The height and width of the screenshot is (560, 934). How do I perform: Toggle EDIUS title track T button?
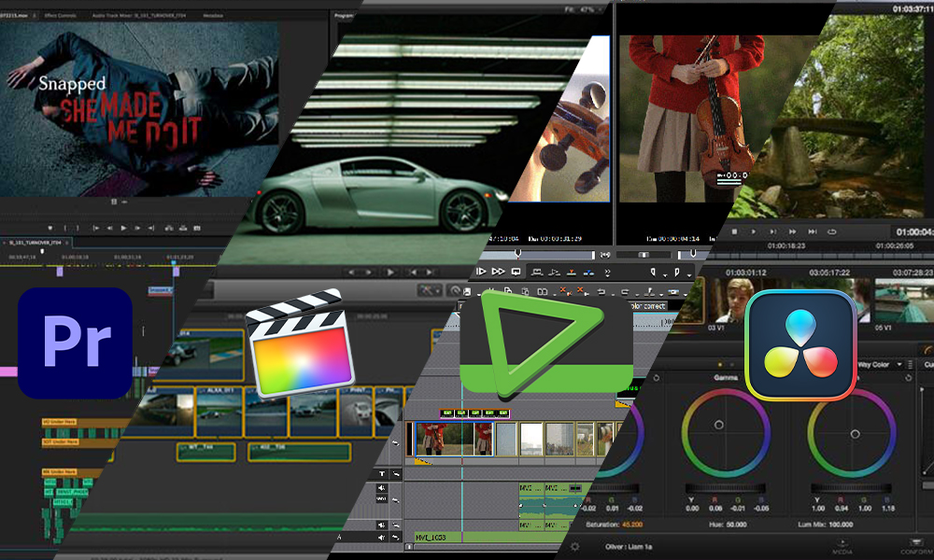(x=382, y=474)
